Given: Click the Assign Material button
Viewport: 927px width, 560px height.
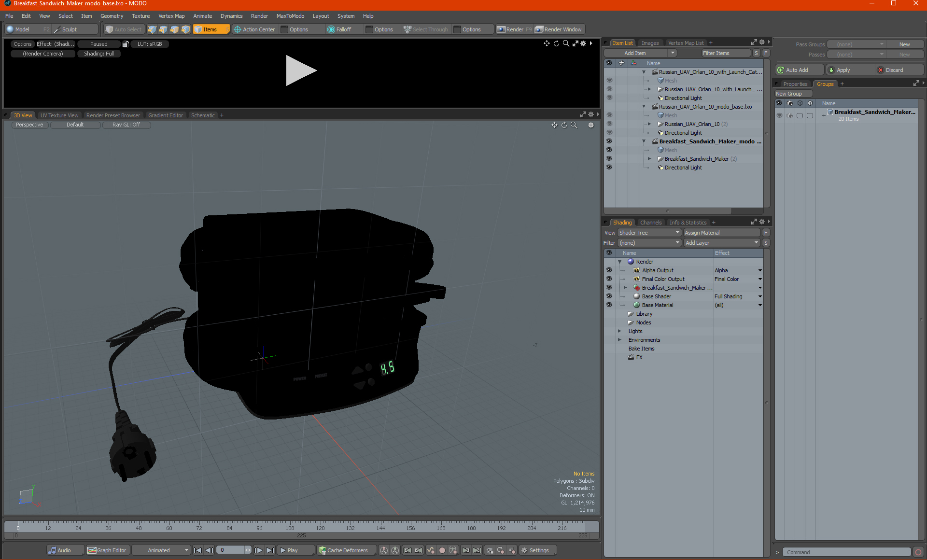Looking at the screenshot, I should pyautogui.click(x=702, y=233).
